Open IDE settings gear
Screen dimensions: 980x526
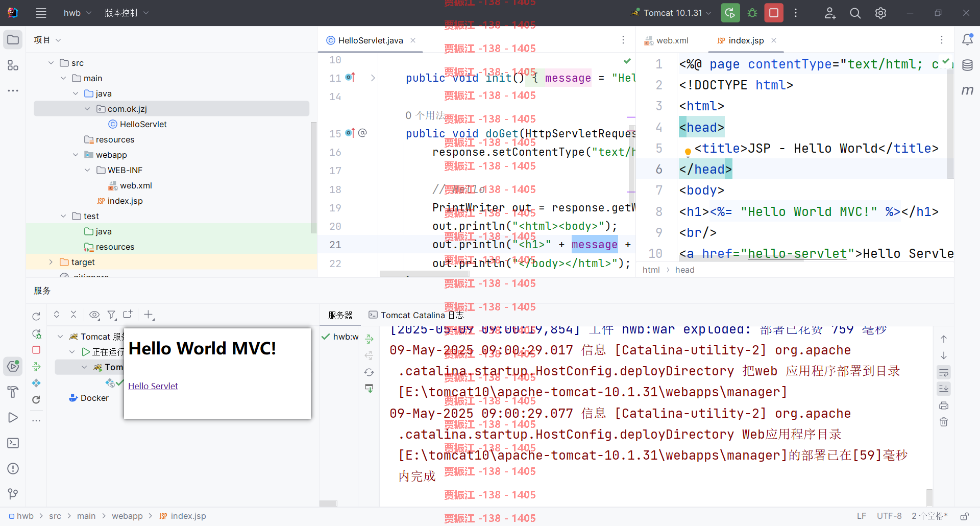[x=880, y=13]
